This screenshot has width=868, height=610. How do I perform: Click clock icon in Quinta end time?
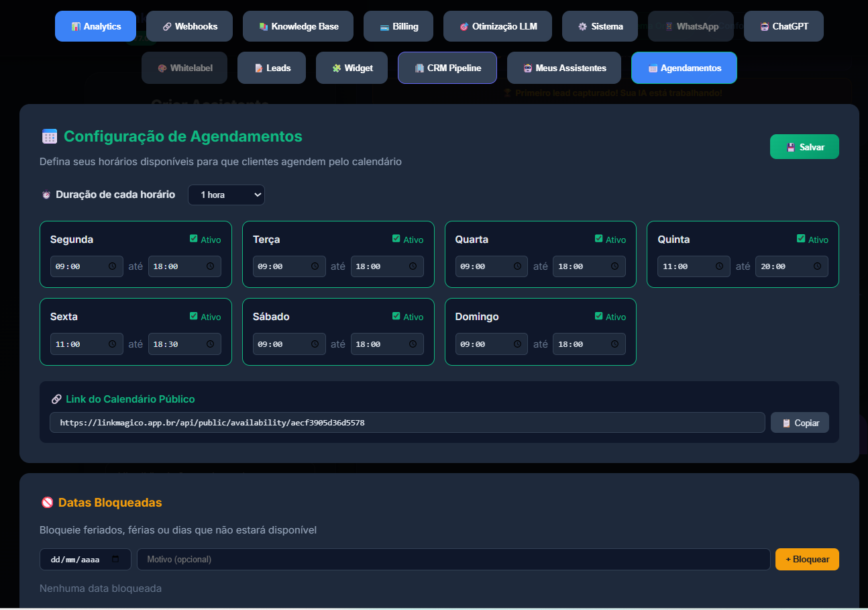tap(818, 266)
